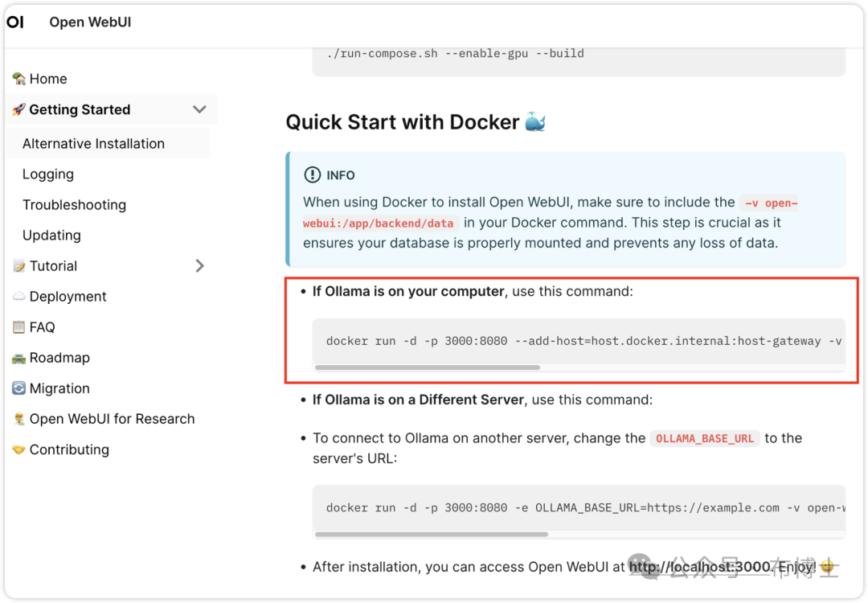Click the Deployment cloud icon

18,297
